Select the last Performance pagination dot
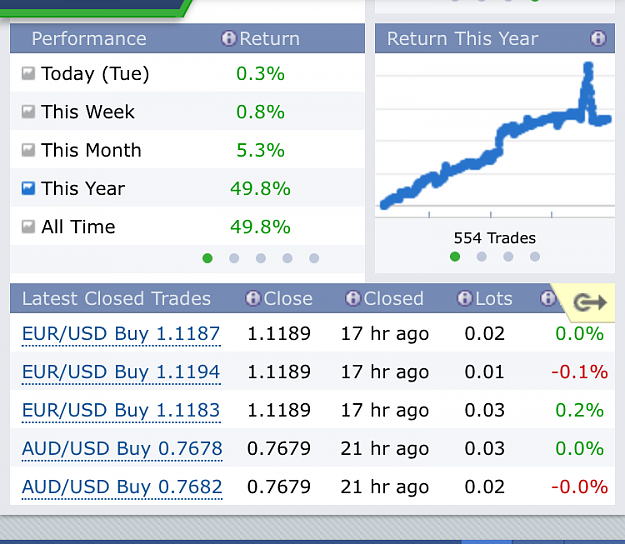Viewport: 625px width, 544px height. [314, 258]
